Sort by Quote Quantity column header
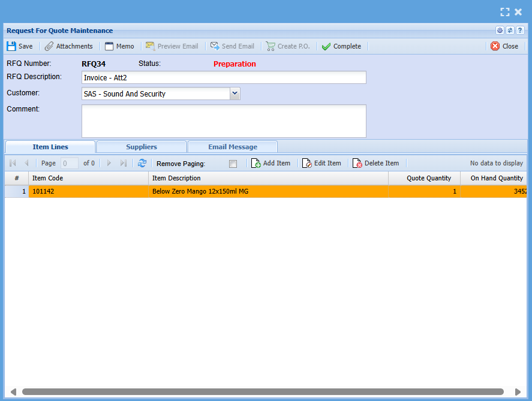532x401 pixels. [x=424, y=178]
